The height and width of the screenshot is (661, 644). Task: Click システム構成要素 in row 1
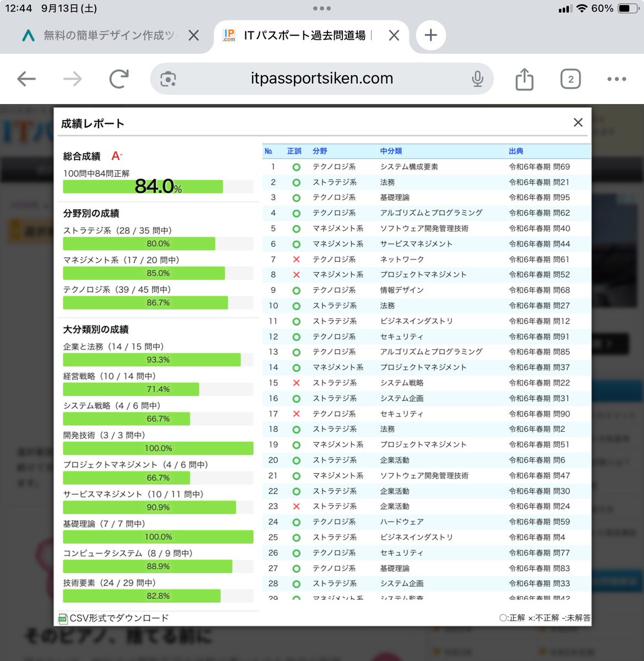tap(409, 167)
